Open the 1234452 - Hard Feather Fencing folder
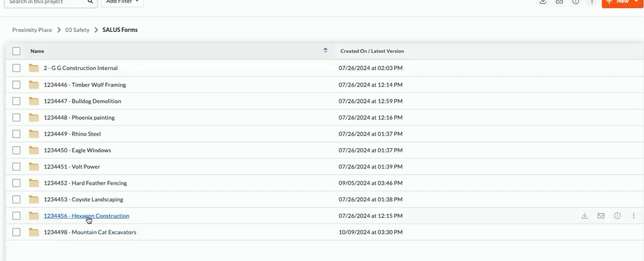Viewport: 644px width, 261px height. [x=85, y=184]
